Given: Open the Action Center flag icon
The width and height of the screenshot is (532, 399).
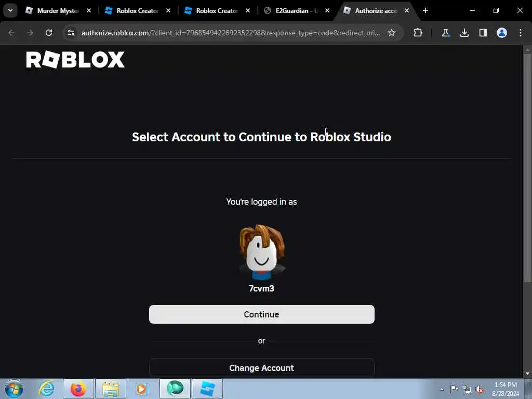Looking at the screenshot, I should [454, 389].
